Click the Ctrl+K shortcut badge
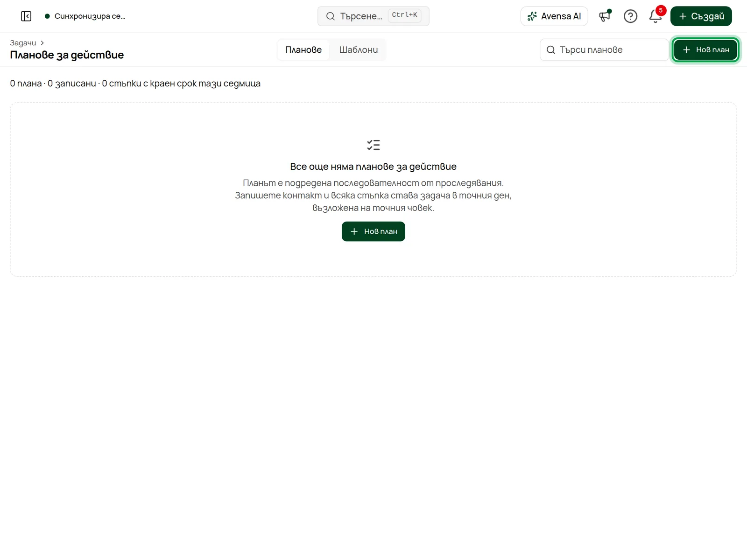Image resolution: width=747 pixels, height=560 pixels. click(x=404, y=15)
